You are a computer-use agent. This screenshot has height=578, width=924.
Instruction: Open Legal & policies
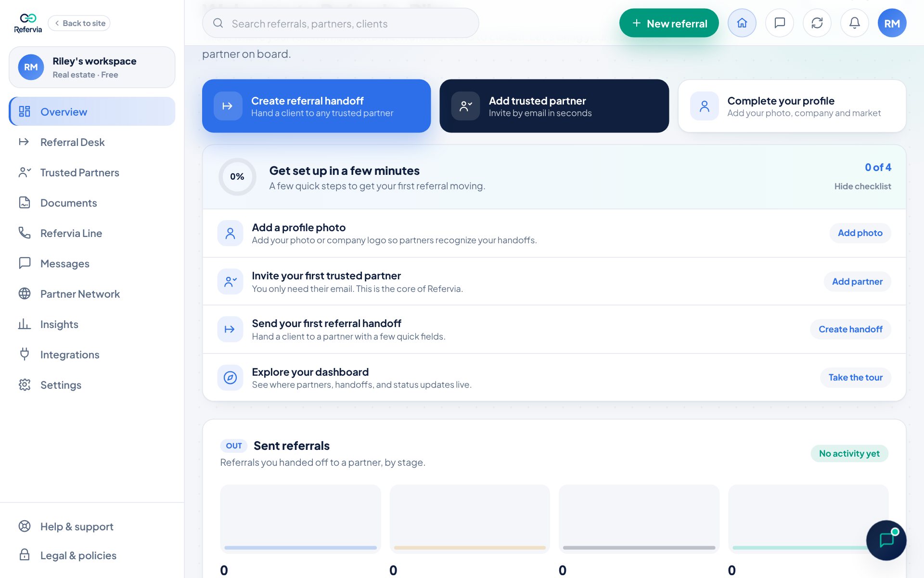point(92,555)
